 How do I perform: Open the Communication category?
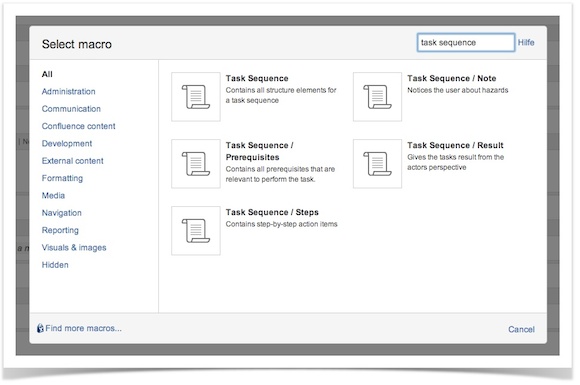[x=71, y=109]
